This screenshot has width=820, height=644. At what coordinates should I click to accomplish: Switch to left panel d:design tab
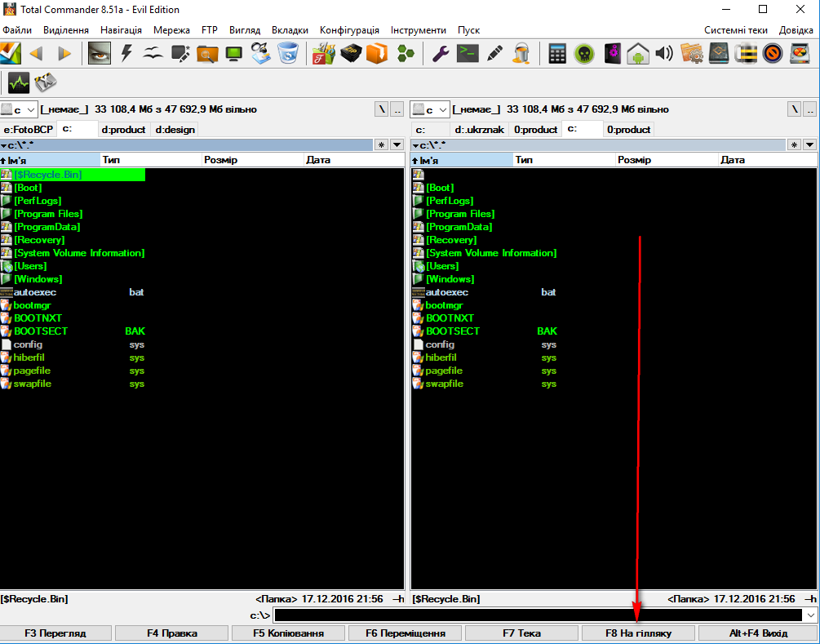(x=175, y=130)
